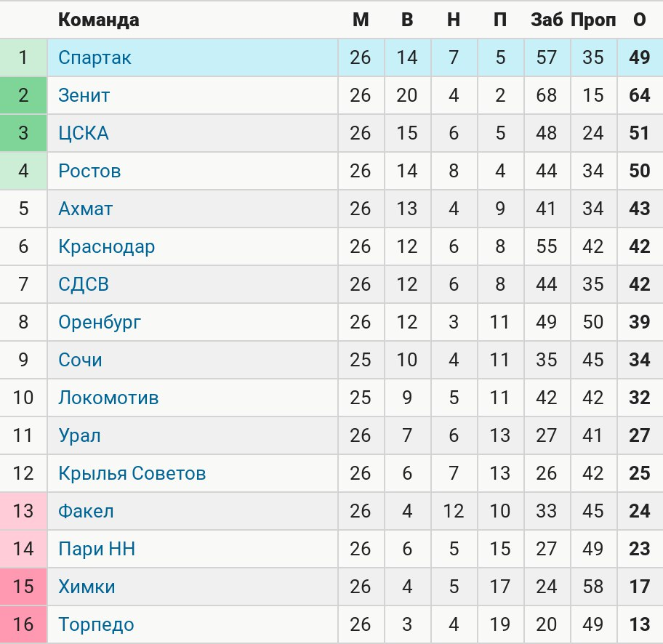663x644 pixels.
Task: Click the Команда column header
Action: (99, 20)
